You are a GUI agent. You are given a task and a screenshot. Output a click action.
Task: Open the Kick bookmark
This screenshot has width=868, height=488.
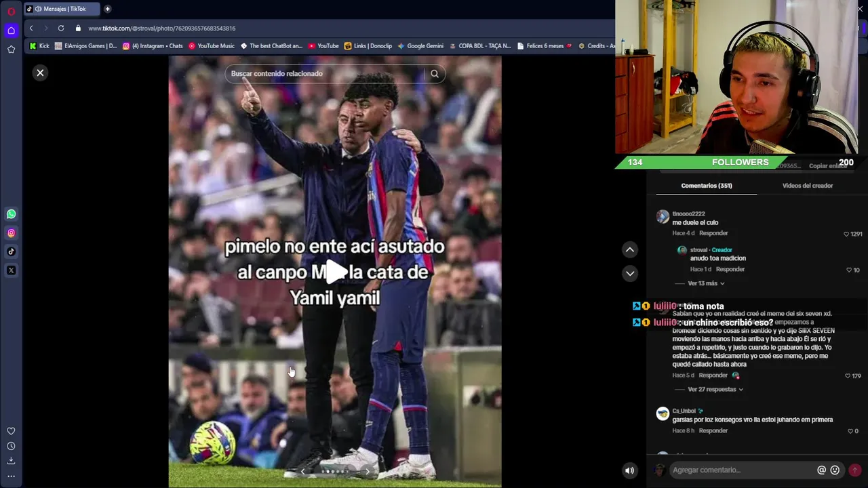[x=39, y=46]
